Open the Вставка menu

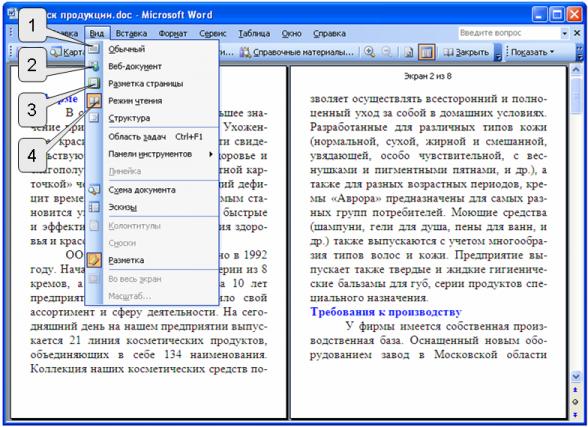click(x=131, y=33)
